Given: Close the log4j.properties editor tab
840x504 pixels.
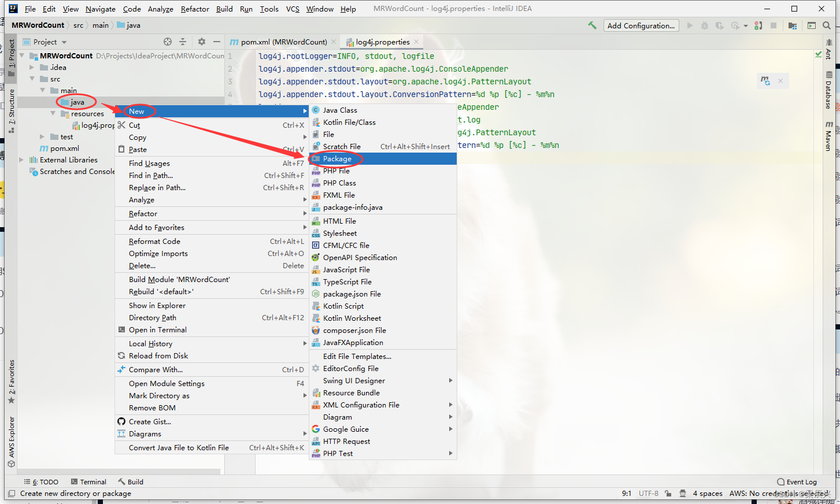Looking at the screenshot, I should click(416, 42).
